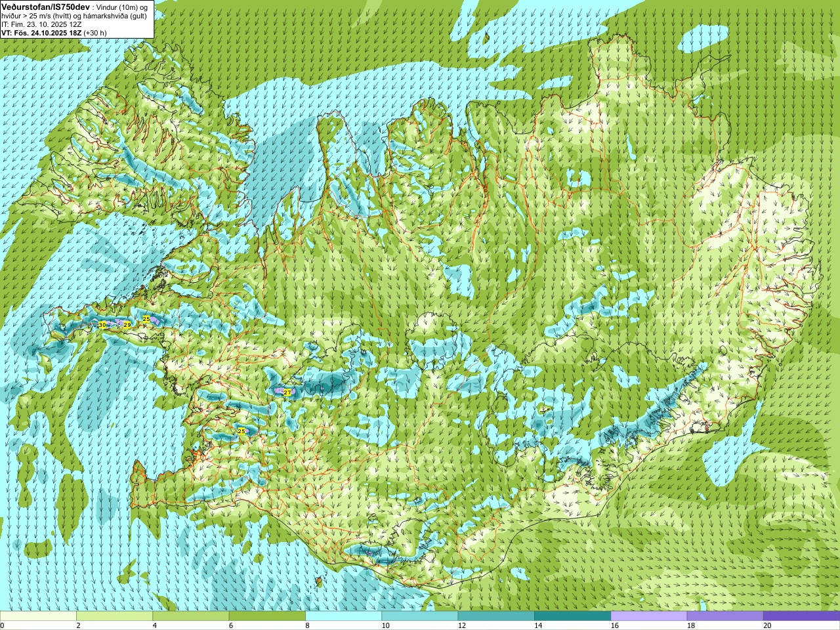Image resolution: width=840 pixels, height=630 pixels.
Task: Click the initial time IT: Fim. 23. 10. 2025 12Z
Action: (x=42, y=24)
